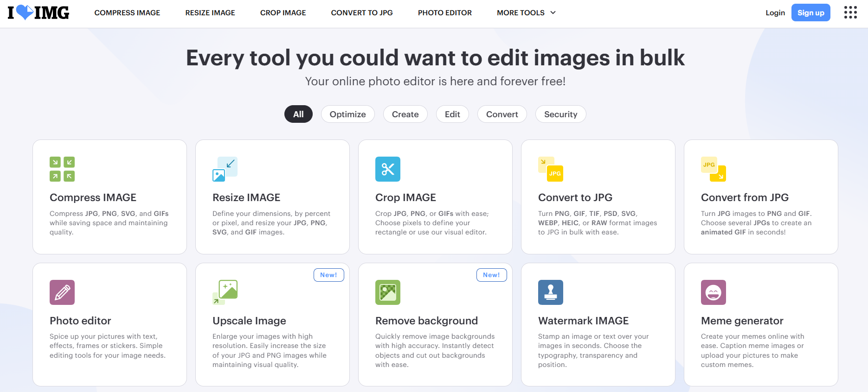Viewport: 868px width, 392px height.
Task: Click the Watermark IMAGE stamp icon
Action: (551, 292)
